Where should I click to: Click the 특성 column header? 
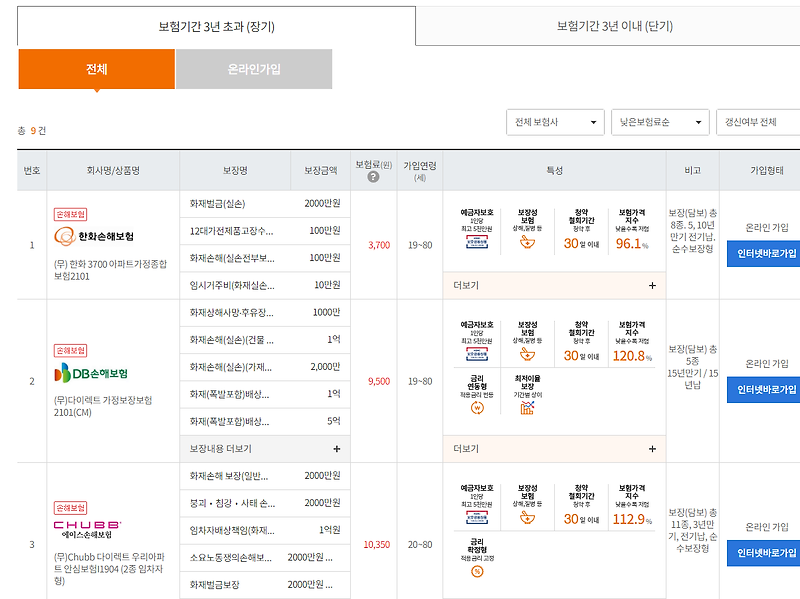(x=554, y=170)
